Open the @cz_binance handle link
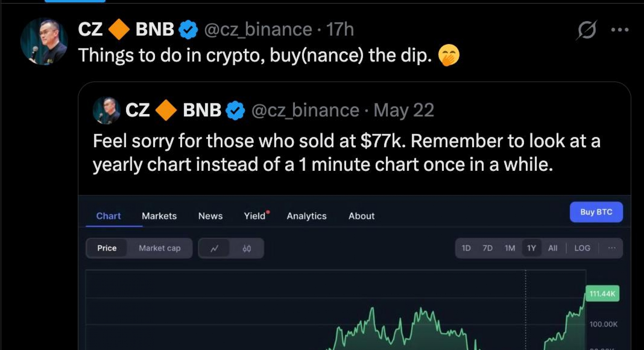The width and height of the screenshot is (644, 350). [x=258, y=30]
